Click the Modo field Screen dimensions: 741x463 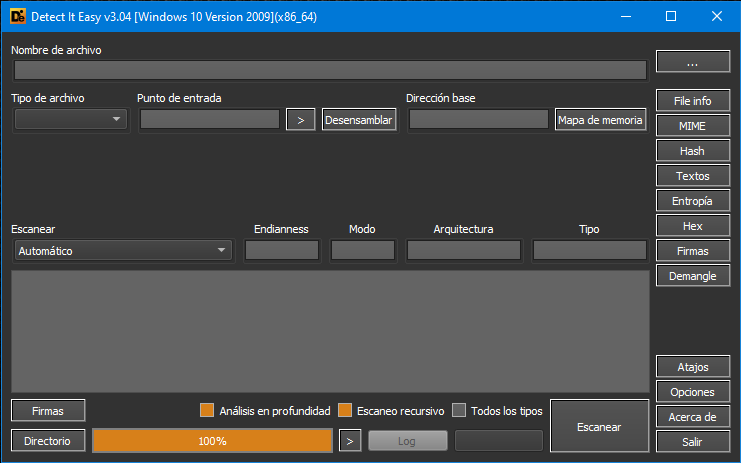363,250
